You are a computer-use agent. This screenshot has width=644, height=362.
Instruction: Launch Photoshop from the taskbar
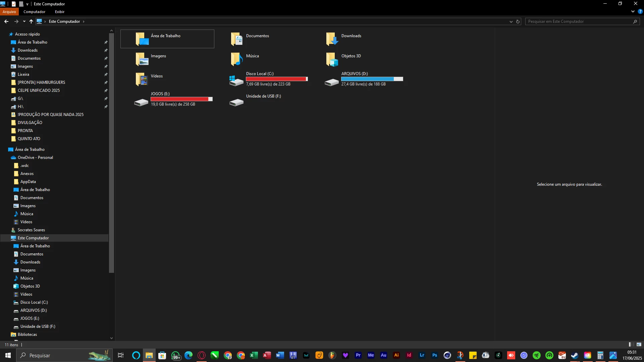pyautogui.click(x=435, y=355)
